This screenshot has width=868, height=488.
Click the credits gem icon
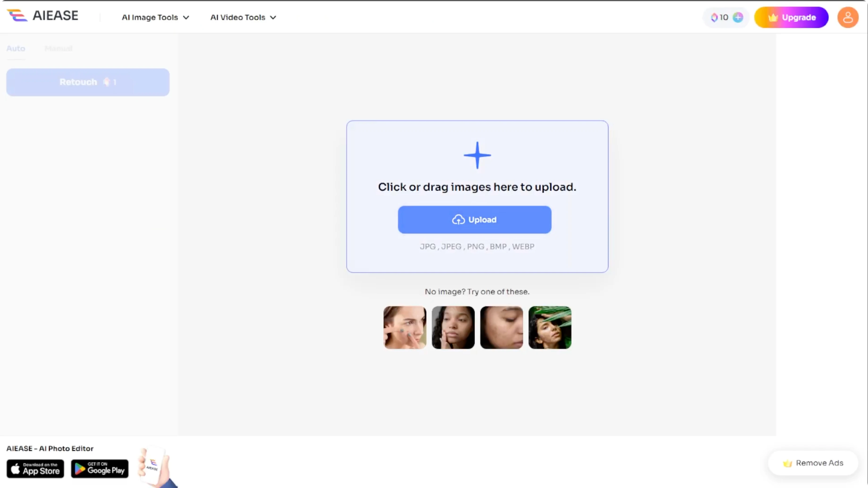[x=714, y=17]
